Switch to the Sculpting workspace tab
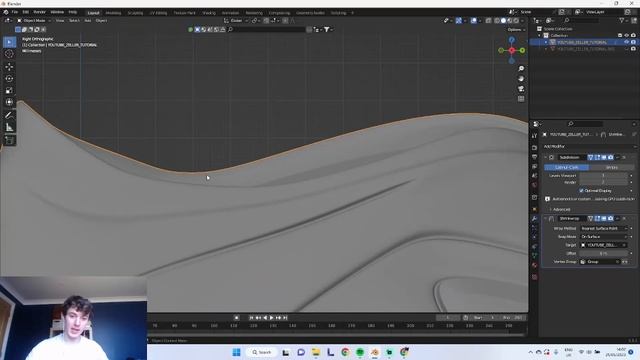 136,13
